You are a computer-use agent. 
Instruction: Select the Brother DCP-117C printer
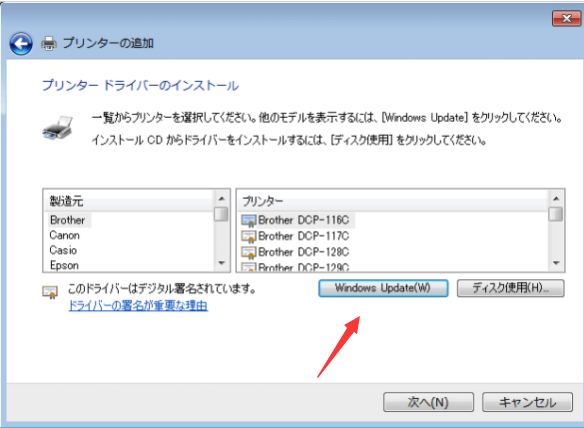tap(304, 236)
